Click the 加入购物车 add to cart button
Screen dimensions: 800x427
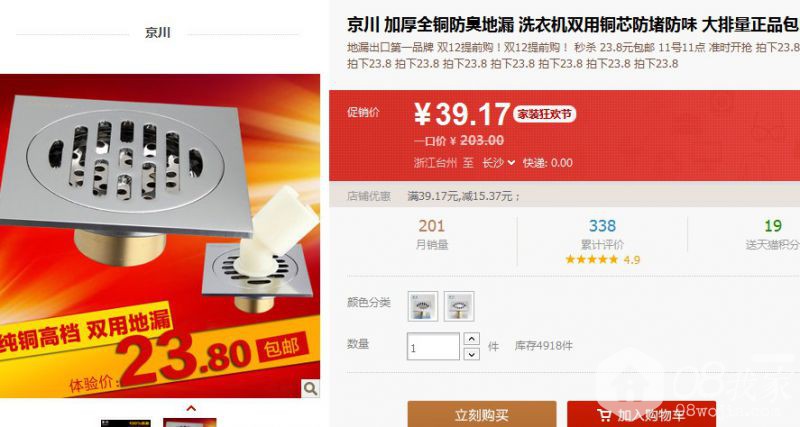(641, 414)
